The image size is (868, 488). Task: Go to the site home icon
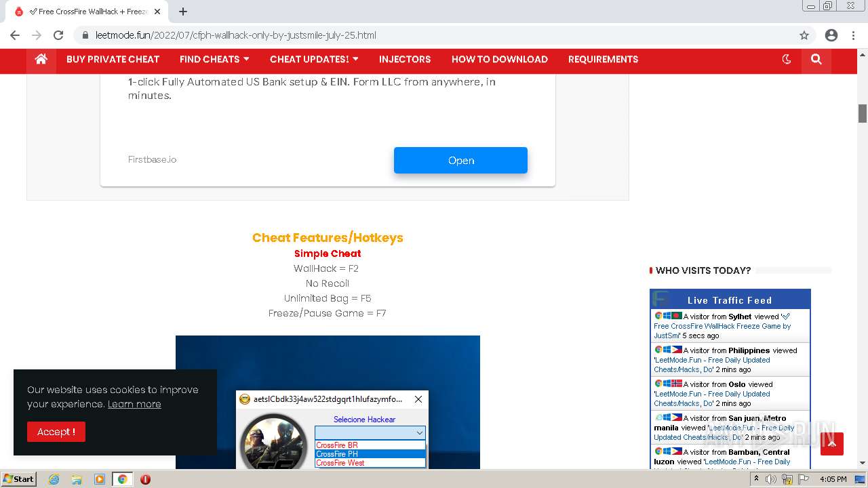click(41, 59)
